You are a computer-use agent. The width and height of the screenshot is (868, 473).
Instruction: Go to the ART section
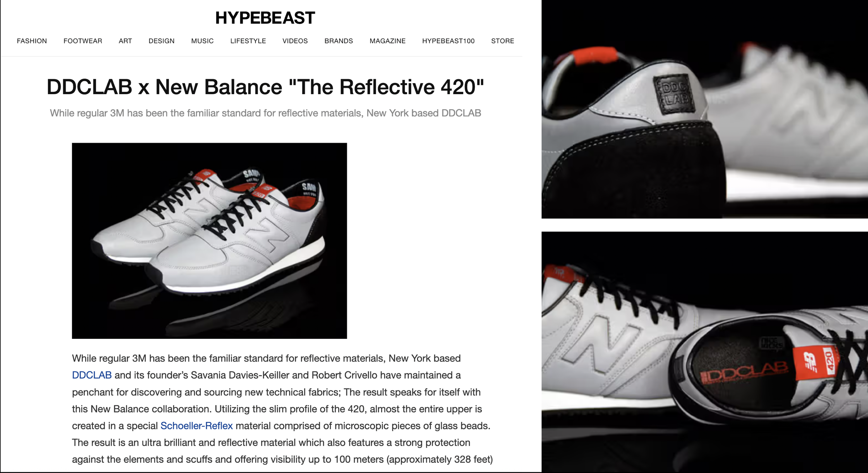pyautogui.click(x=125, y=41)
